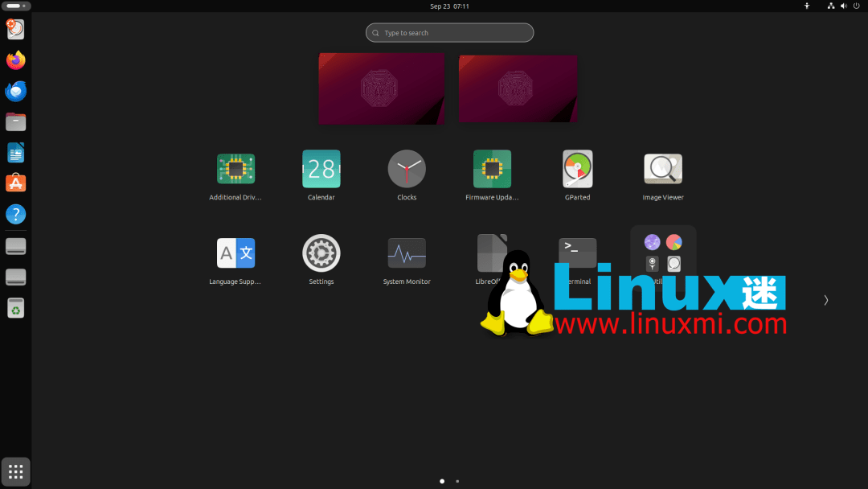This screenshot has height=489, width=868.
Task: Open Ubuntu Software store in dock
Action: click(15, 183)
